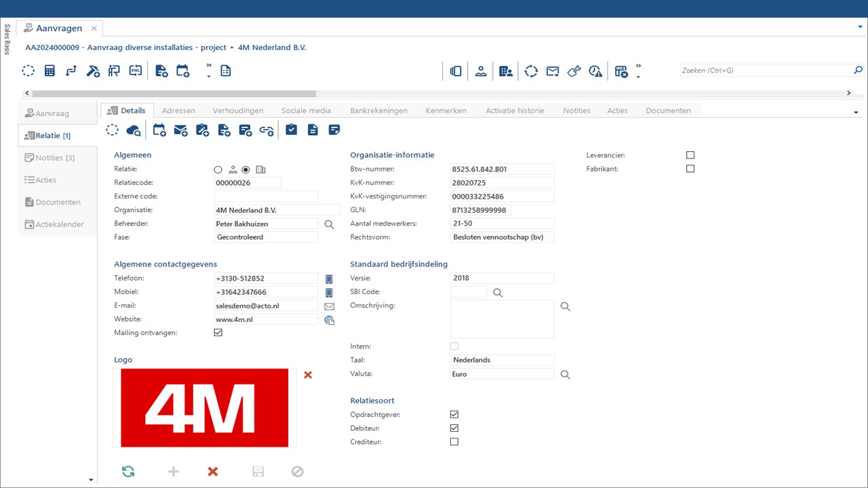
Task: Close the Aanvragen tab
Action: (94, 28)
